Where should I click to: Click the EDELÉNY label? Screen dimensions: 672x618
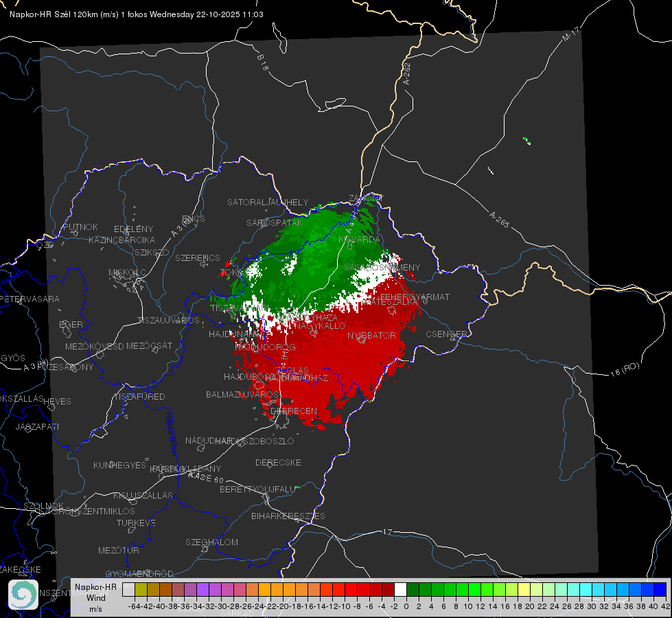[133, 229]
